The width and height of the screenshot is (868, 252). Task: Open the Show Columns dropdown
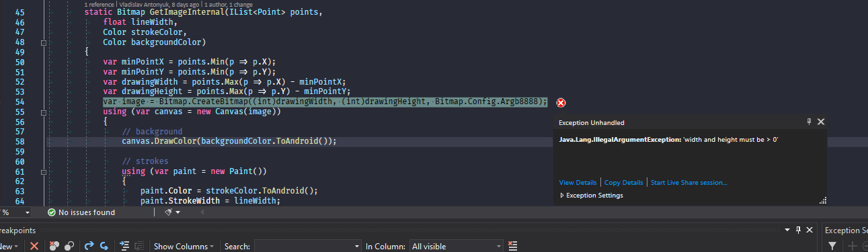[184, 247]
